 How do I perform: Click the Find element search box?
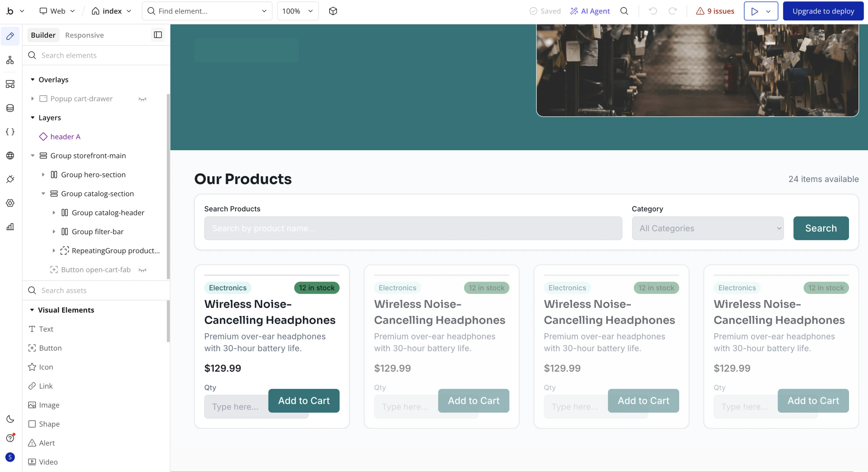click(207, 11)
